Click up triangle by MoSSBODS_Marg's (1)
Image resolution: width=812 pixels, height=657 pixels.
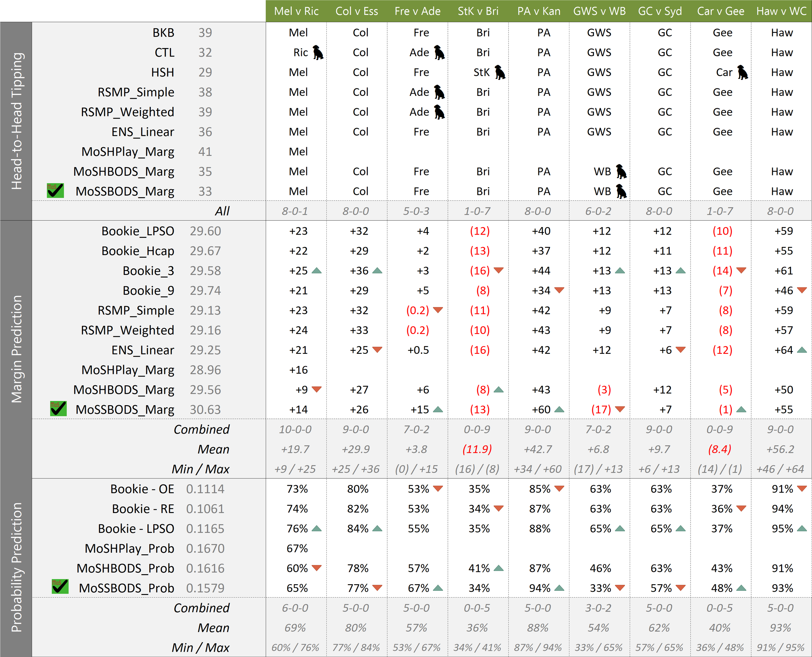[741, 409]
